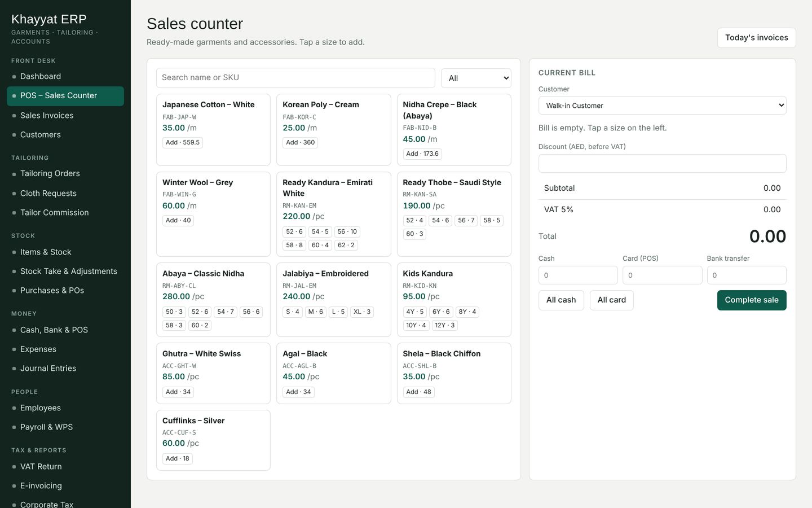Viewport: 812px width, 508px height.
Task: Add Kids Kandura size 12Y
Action: pos(445,326)
